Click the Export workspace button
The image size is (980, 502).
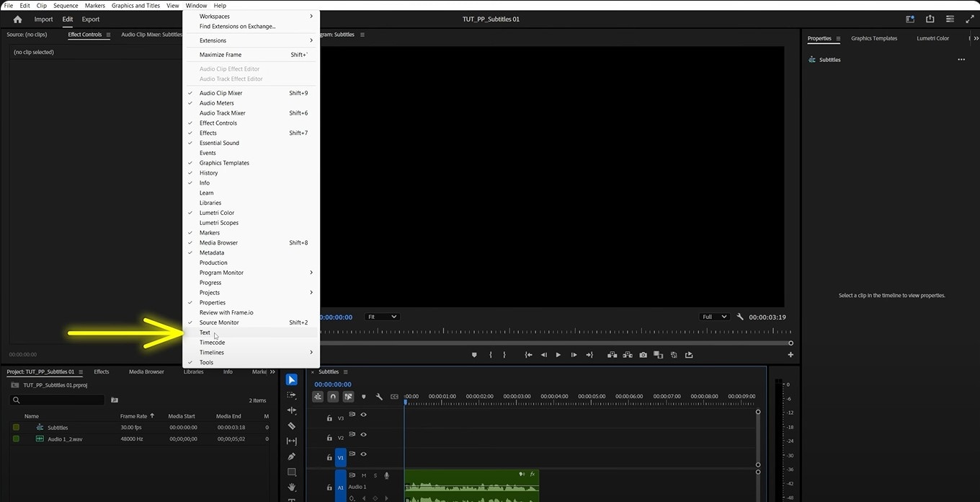(x=90, y=19)
